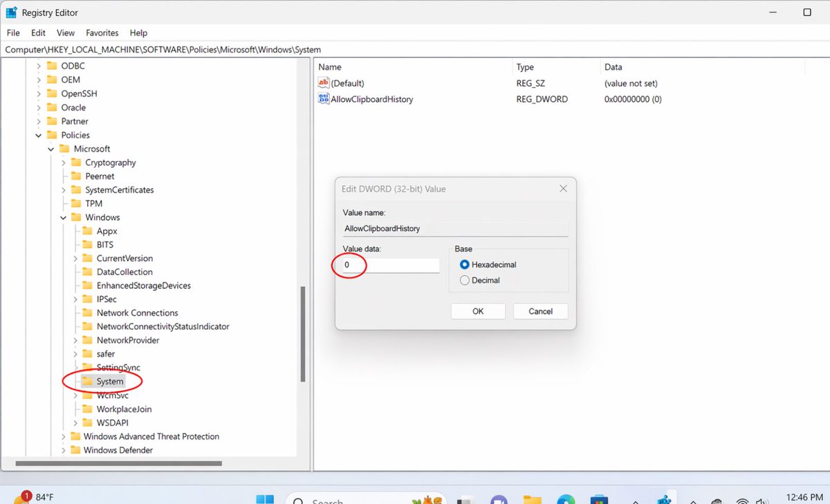Click the 0x00000000 (0) data cell
Image resolution: width=830 pixels, height=504 pixels.
point(633,99)
